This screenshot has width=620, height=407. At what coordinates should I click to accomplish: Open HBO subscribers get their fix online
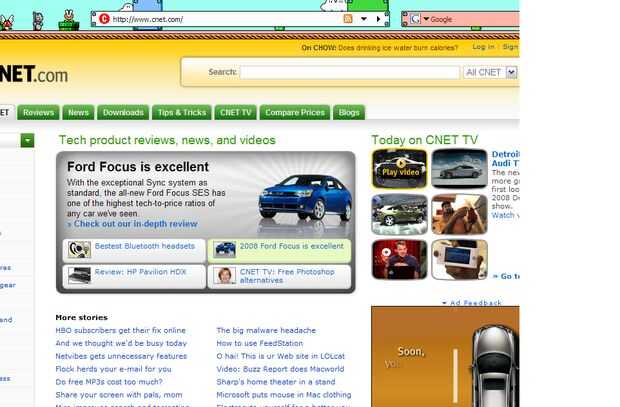click(121, 330)
